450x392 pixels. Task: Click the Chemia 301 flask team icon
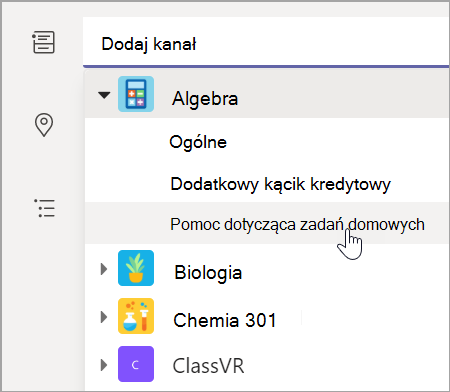[136, 316]
